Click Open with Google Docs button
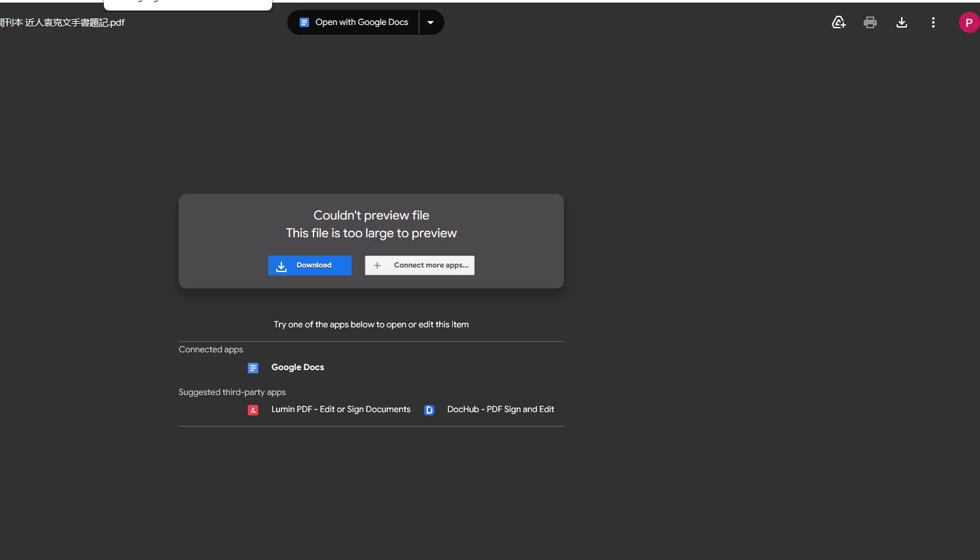Screen dimensions: 980x560 [354, 22]
